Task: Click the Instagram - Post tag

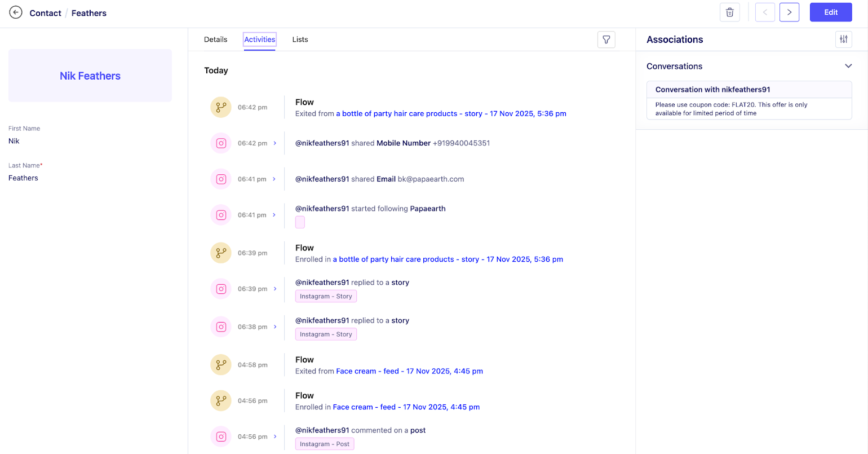Action: (x=324, y=444)
